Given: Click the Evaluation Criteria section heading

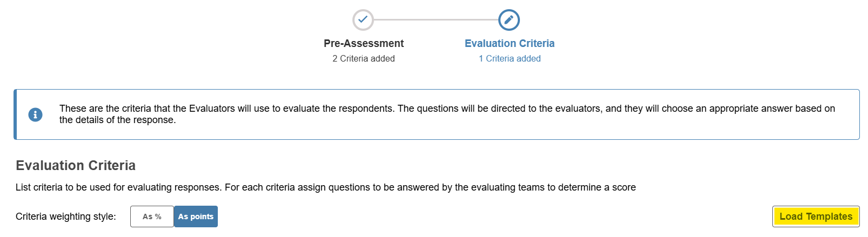Looking at the screenshot, I should (x=76, y=165).
